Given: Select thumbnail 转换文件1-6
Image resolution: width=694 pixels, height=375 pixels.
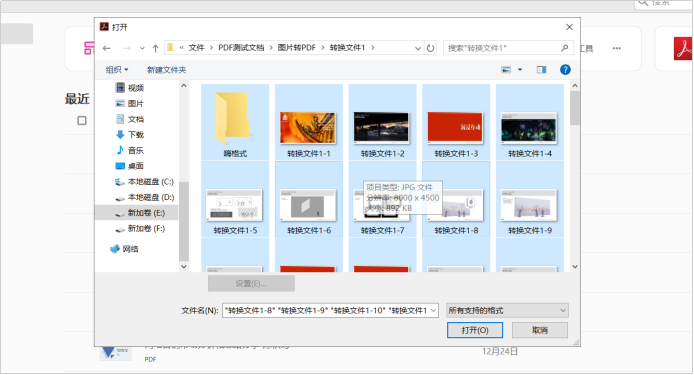Looking at the screenshot, I should pyautogui.click(x=308, y=205).
